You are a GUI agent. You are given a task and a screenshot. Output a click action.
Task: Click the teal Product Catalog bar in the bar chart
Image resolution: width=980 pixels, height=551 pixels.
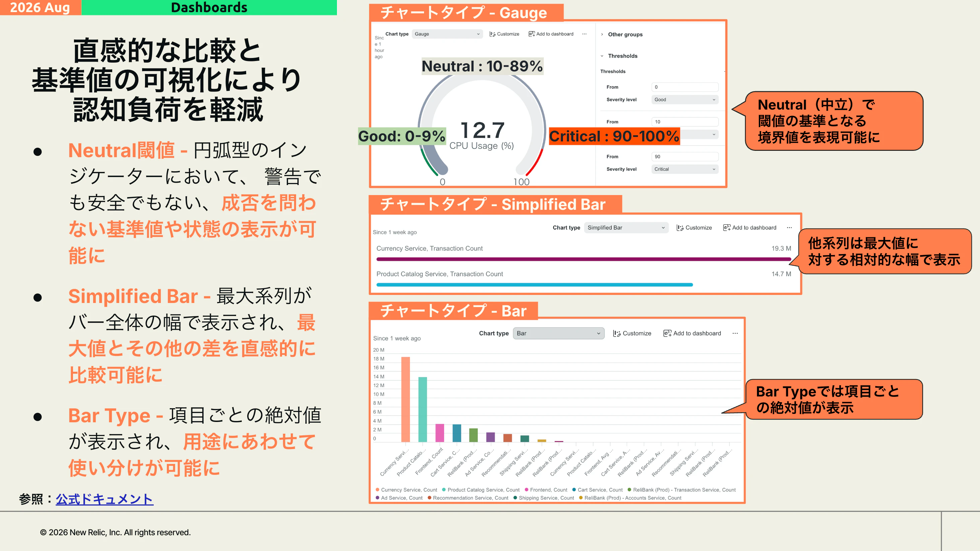point(423,409)
